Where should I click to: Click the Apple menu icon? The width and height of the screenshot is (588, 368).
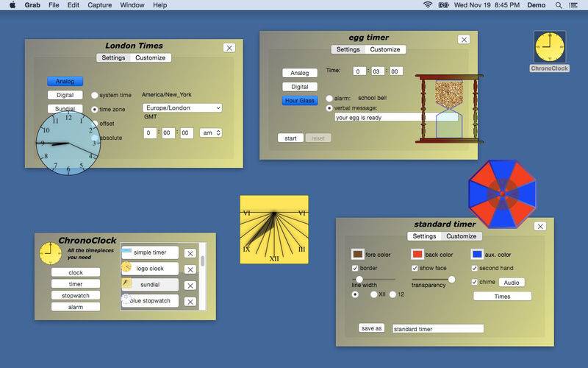(12, 5)
